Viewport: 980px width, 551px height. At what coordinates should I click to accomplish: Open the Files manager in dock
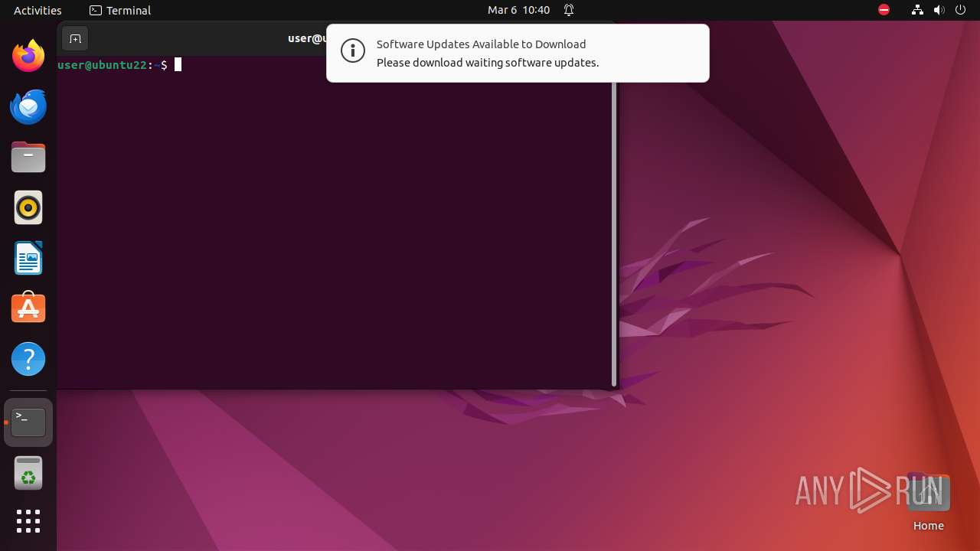pyautogui.click(x=28, y=157)
